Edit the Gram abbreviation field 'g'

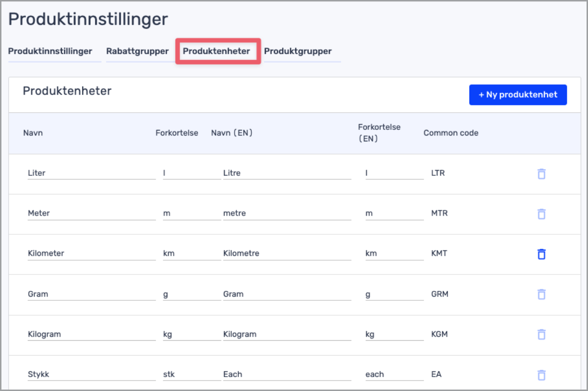[x=191, y=294]
